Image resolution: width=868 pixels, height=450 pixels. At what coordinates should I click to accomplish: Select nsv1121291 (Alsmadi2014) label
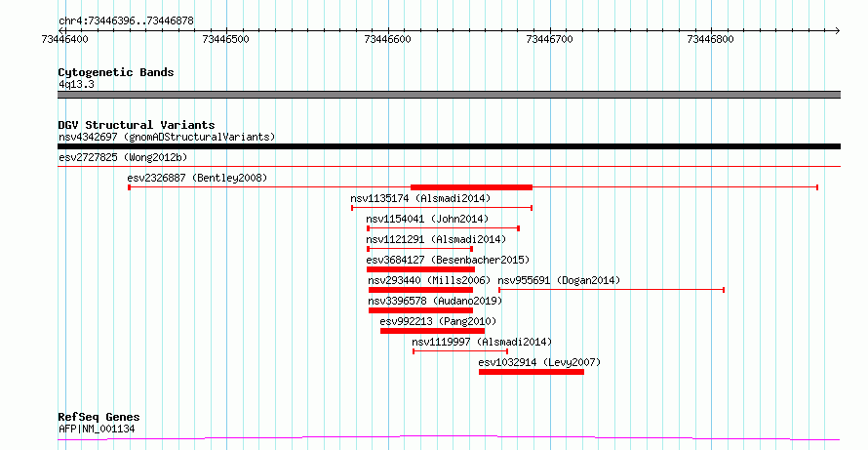436,239
